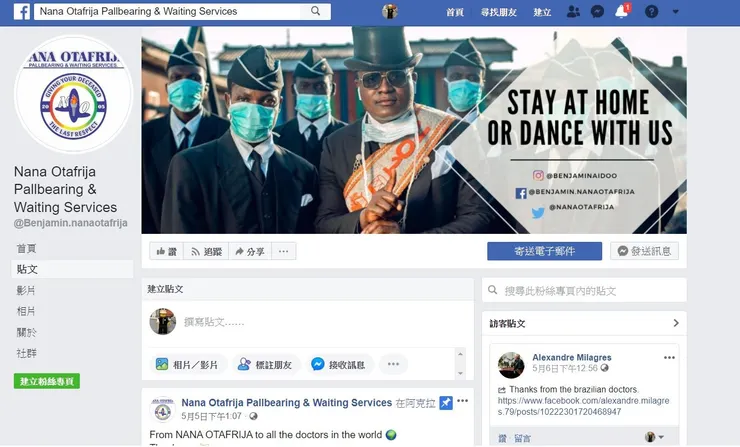
Task: Click the composer scrollbar up arrow
Action: [x=461, y=354]
